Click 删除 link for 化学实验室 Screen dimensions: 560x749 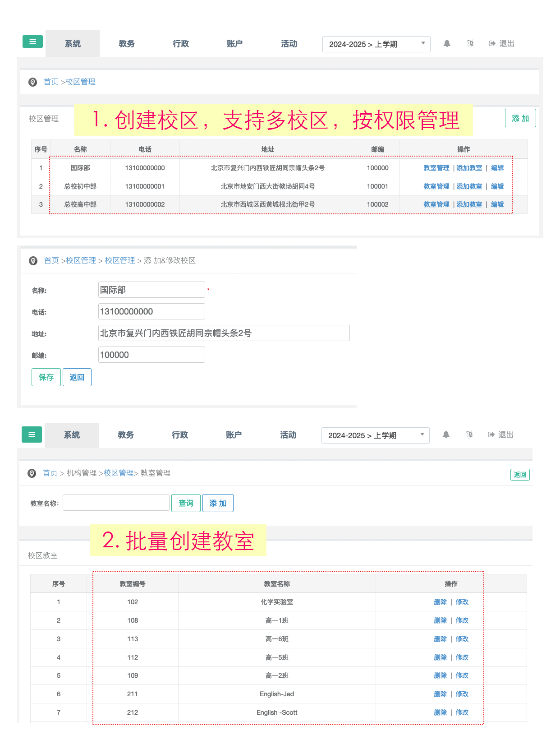click(x=440, y=602)
